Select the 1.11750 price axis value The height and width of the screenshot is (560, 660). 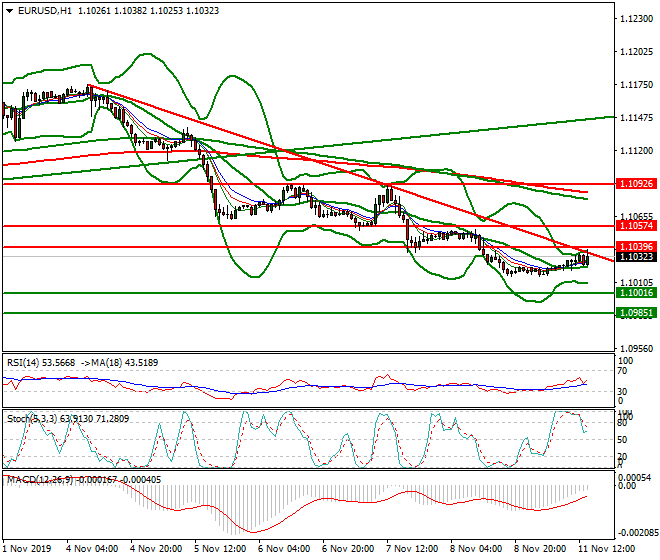click(636, 85)
